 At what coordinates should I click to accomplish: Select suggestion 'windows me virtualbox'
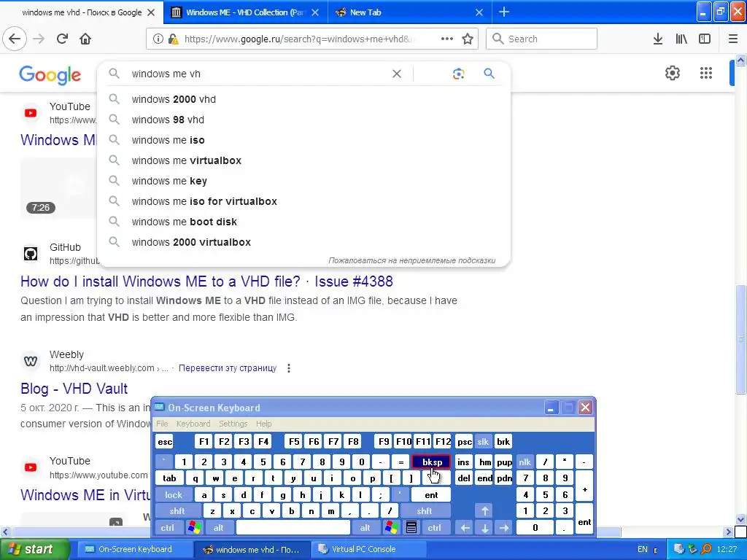tap(303, 160)
